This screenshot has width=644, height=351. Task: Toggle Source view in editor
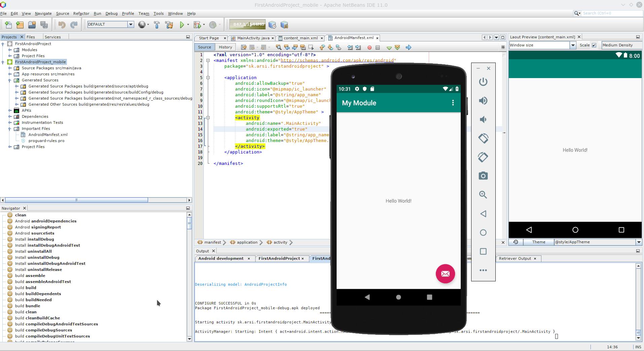click(x=204, y=47)
